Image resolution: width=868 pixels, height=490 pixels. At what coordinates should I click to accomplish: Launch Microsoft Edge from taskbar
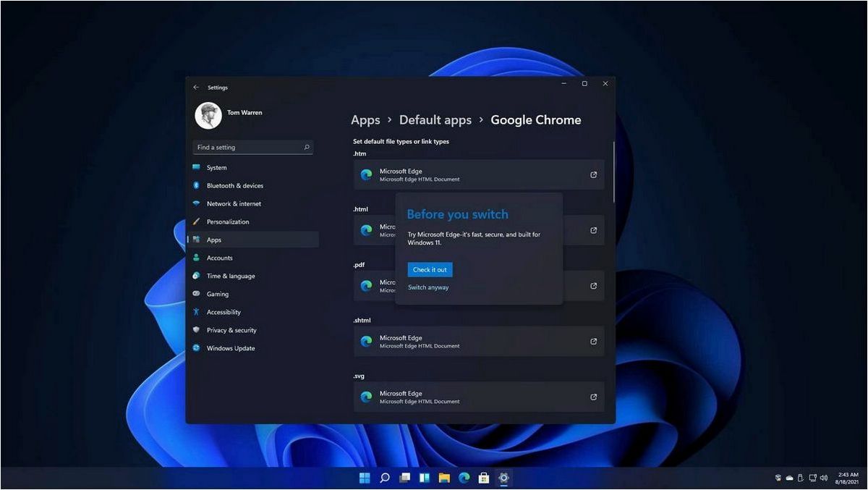464,478
